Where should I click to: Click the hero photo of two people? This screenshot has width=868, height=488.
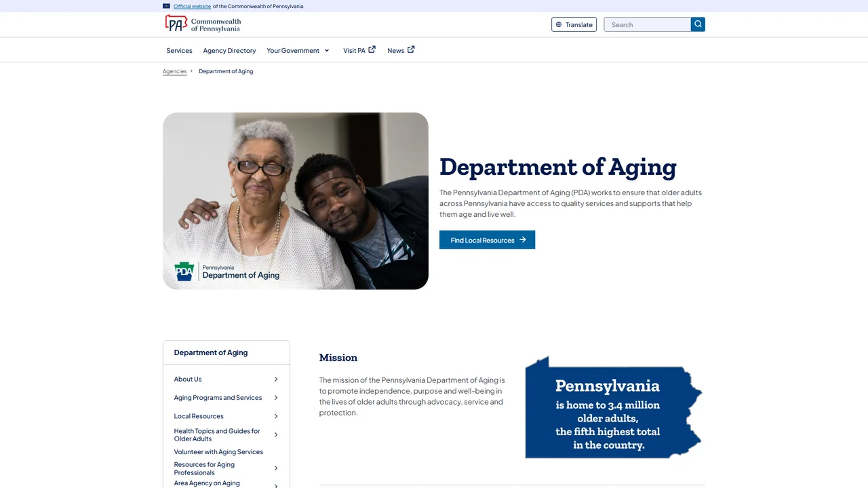(x=296, y=201)
